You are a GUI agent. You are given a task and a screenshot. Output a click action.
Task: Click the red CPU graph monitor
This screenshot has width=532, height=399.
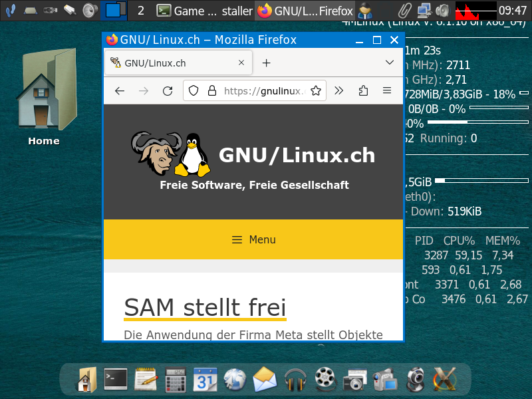475,11
